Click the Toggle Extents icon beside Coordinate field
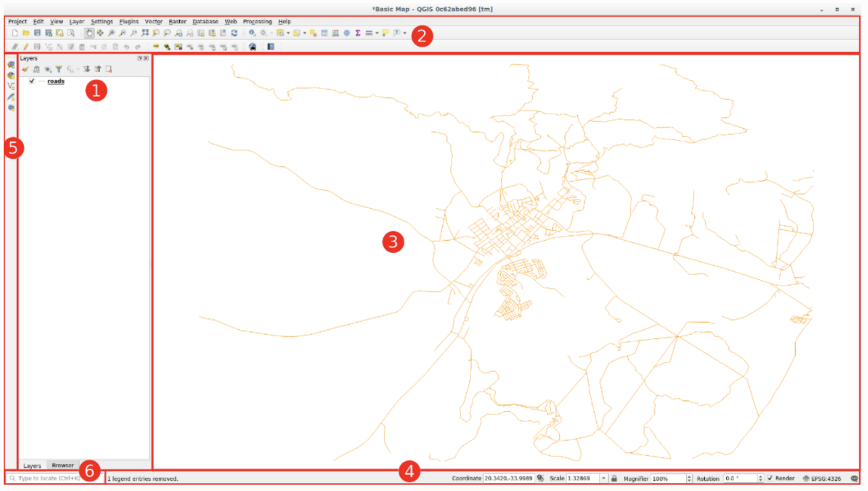Viewport: 868px width, 491px height. click(x=541, y=478)
